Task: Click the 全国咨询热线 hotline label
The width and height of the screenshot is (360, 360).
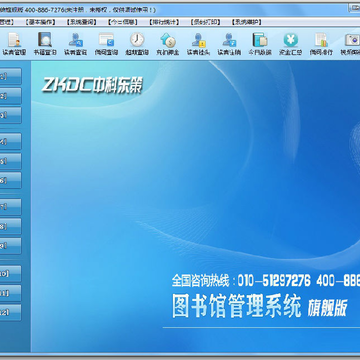Action: pyautogui.click(x=201, y=281)
